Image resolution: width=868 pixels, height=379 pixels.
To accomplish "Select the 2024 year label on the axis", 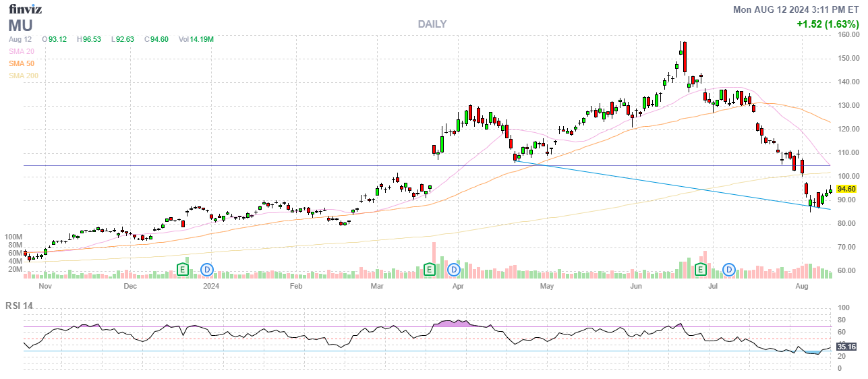I will pyautogui.click(x=212, y=286).
